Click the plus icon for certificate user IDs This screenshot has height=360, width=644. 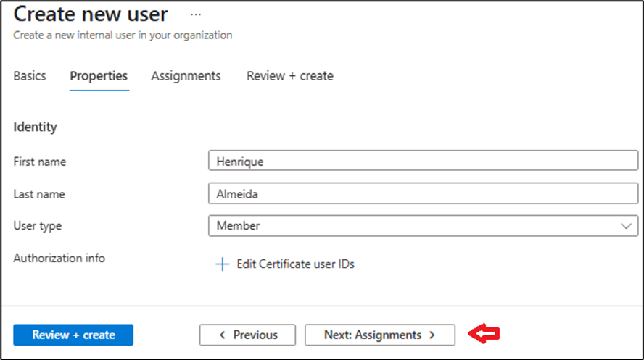tap(222, 264)
